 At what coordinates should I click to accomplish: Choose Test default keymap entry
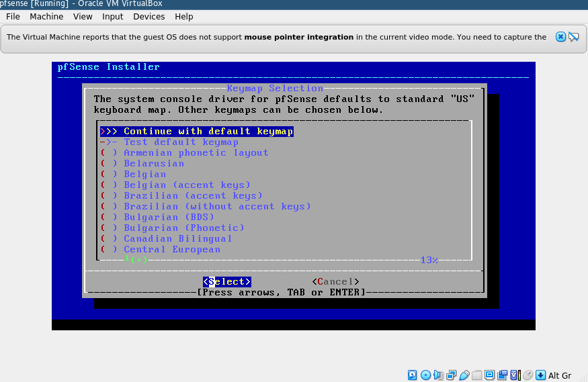pos(169,142)
